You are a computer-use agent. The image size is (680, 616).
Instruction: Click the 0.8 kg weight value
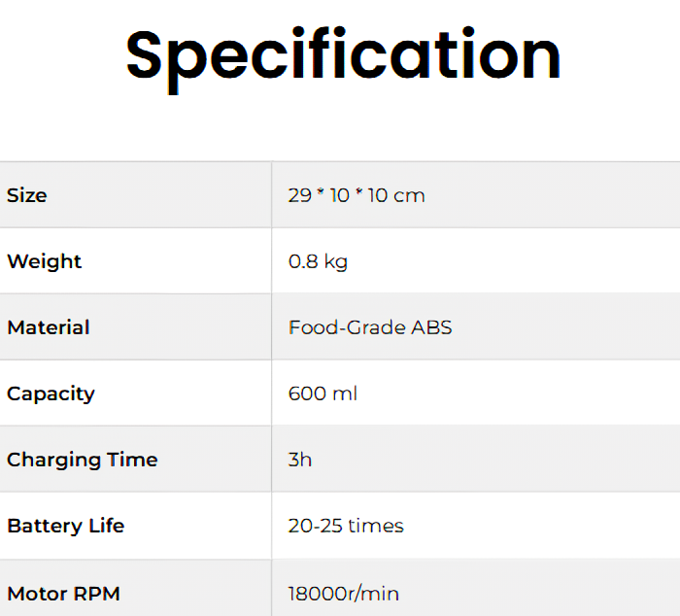click(x=318, y=261)
